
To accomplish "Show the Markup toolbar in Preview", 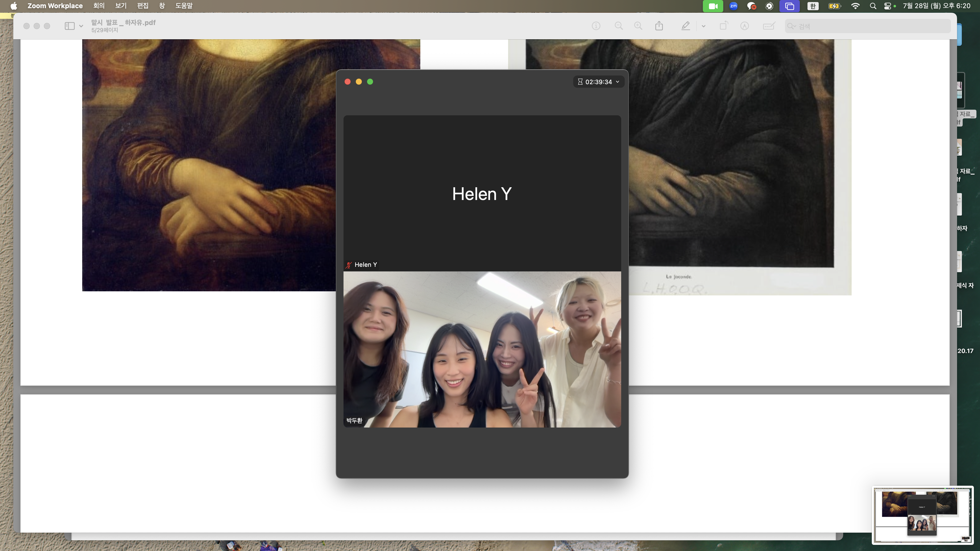I will (744, 26).
